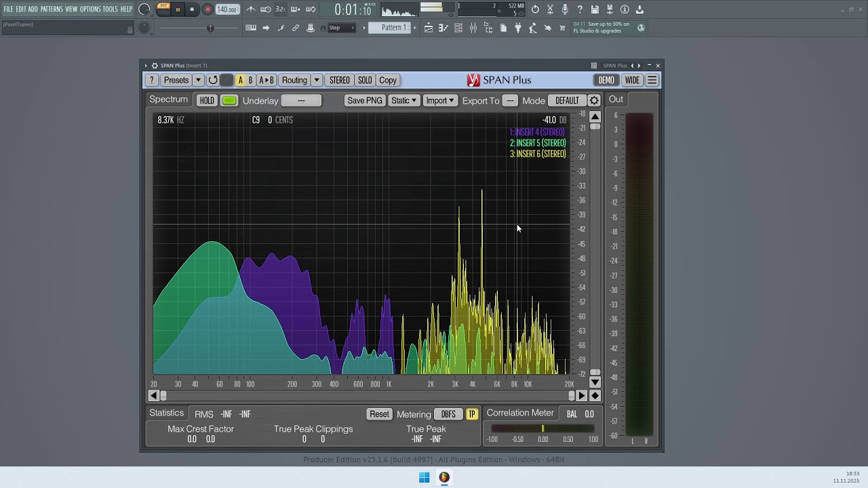Open the Channel rack icon
Viewport: 868px width, 488px height.
tap(458, 28)
